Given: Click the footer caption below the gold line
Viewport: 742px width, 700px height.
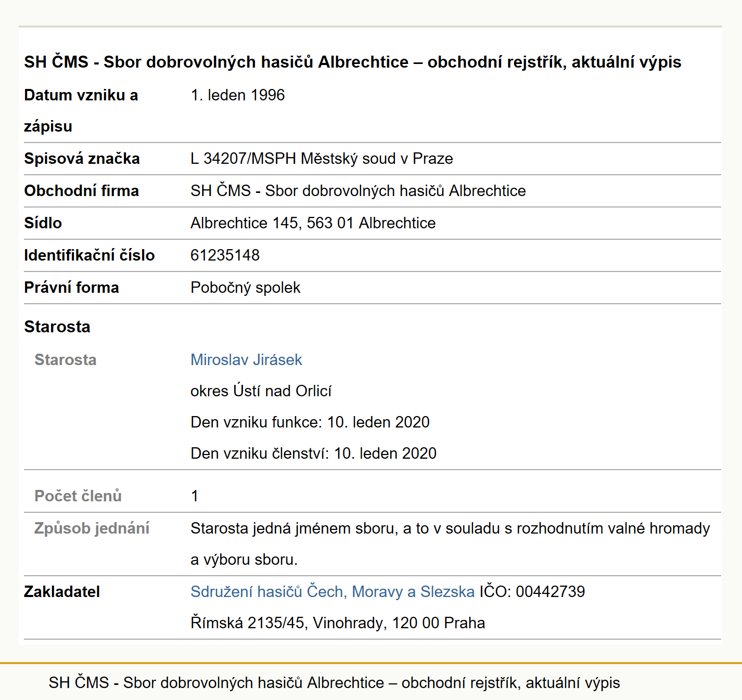Looking at the screenshot, I should coord(334,683).
